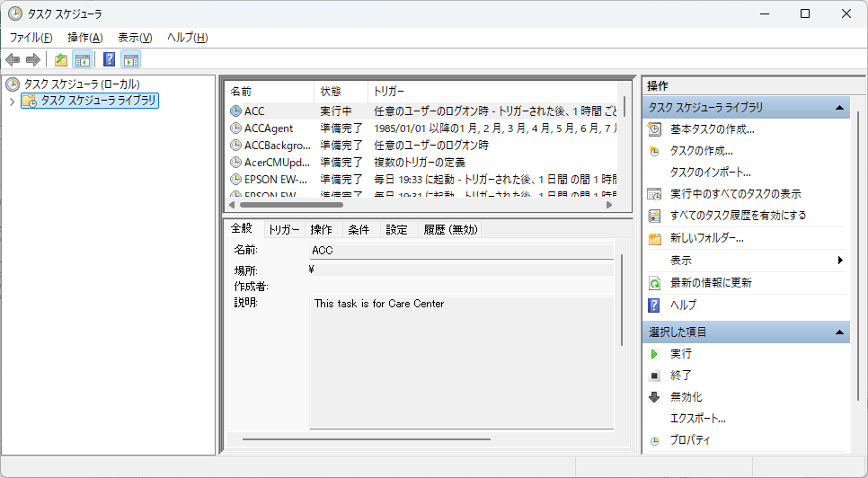Click the 実行中のすべてのタスクの表示 icon
The height and width of the screenshot is (478, 868).
654,194
